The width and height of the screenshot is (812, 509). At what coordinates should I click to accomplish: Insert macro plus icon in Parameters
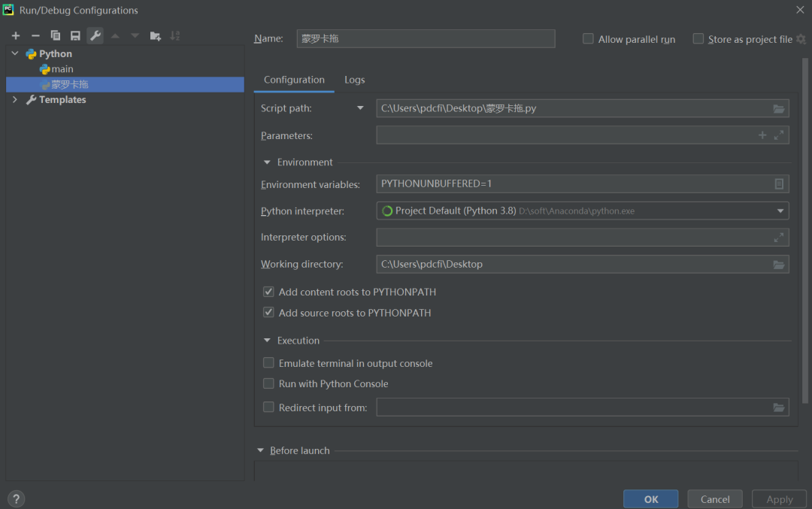pos(762,135)
